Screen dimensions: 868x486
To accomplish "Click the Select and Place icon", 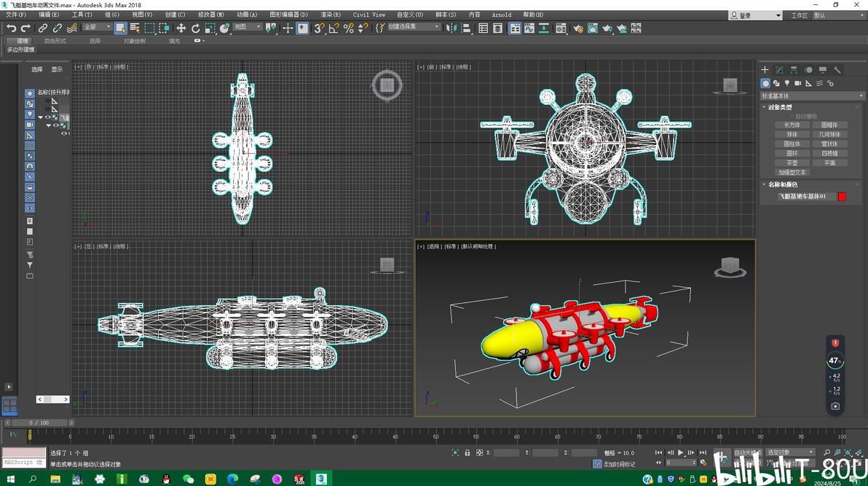I will coord(225,28).
